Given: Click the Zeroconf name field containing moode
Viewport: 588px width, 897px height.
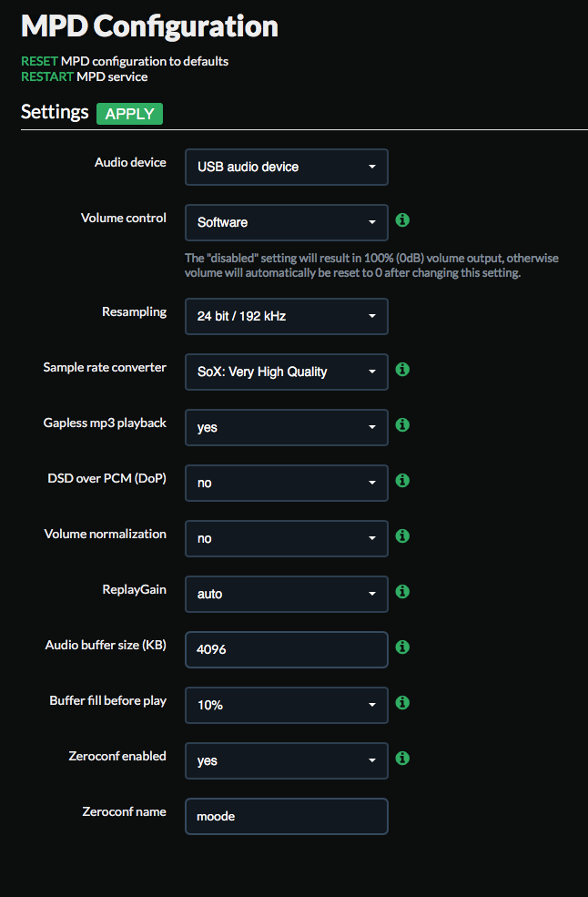Looking at the screenshot, I should (x=287, y=816).
